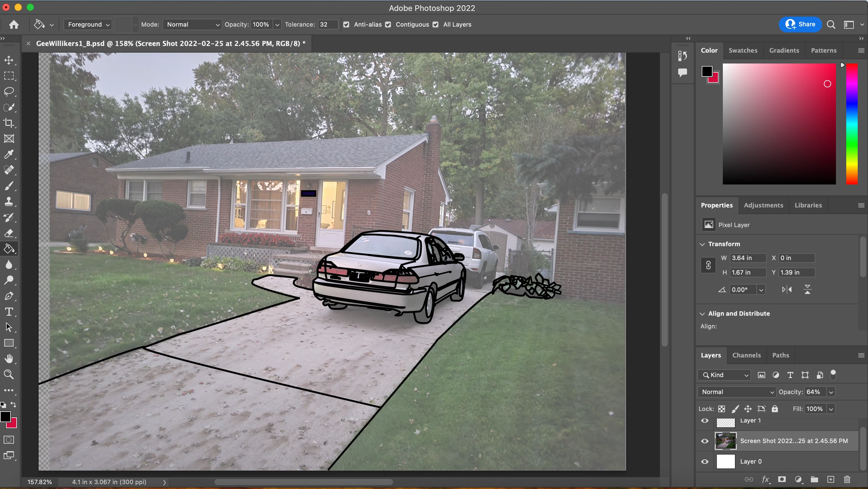This screenshot has width=868, height=489.
Task: Select the Eyedropper tool
Action: (9, 154)
